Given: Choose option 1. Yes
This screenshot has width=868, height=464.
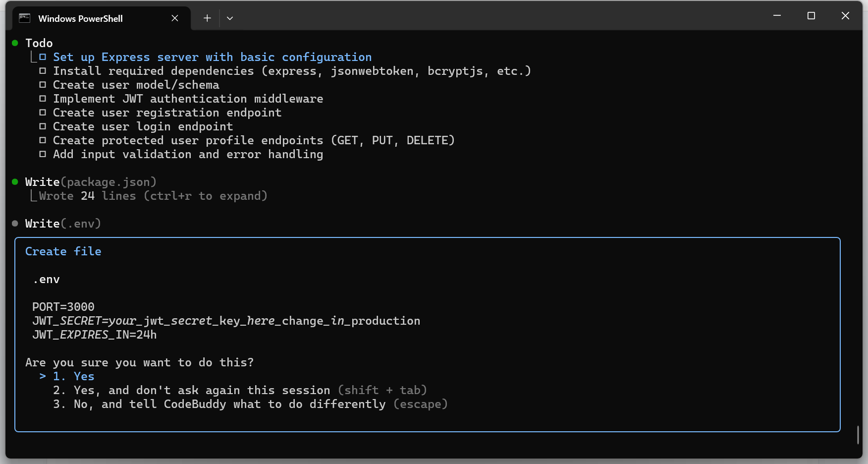Looking at the screenshot, I should coord(73,376).
